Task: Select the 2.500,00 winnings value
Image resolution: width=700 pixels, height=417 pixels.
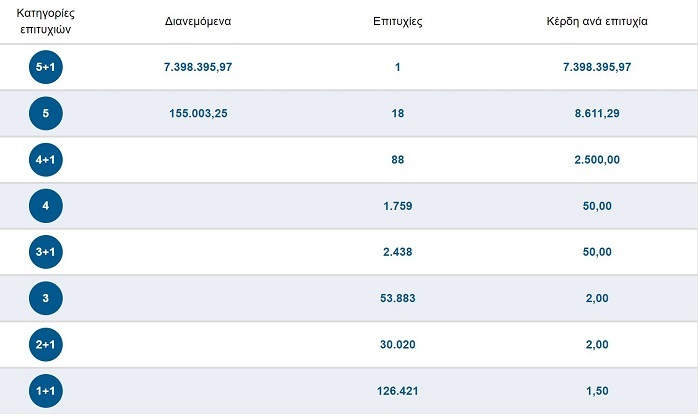Action: pos(598,160)
